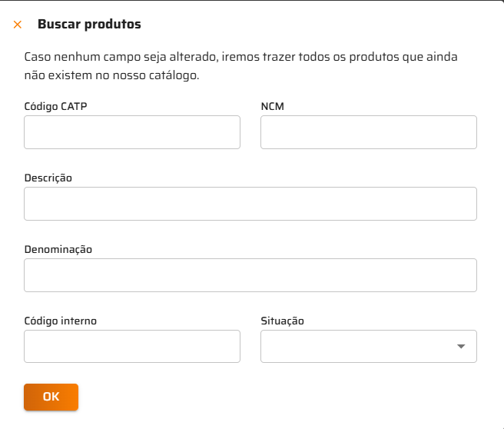Click the 'não existem no nosso catálogo' line
The image size is (504, 429).
pyautogui.click(x=111, y=76)
